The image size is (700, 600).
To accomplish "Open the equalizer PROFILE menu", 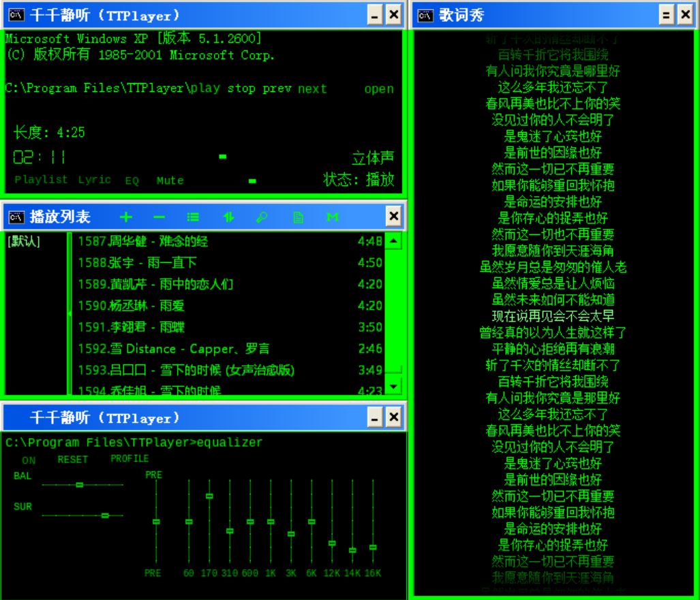I will pos(130,458).
